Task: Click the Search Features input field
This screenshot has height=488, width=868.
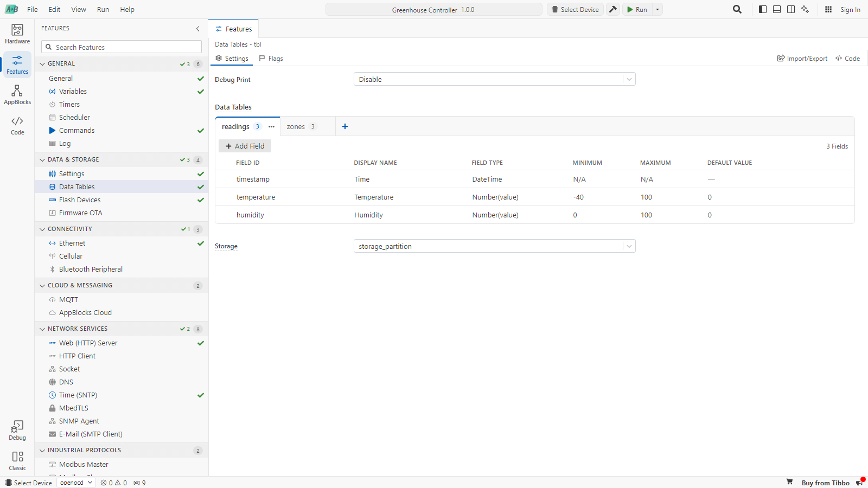Action: coord(122,47)
